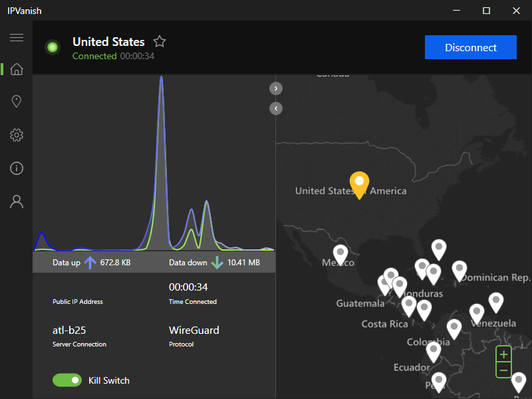Click the 10.41 MB data down value
Viewport: 532px width, 399px height.
243,263
